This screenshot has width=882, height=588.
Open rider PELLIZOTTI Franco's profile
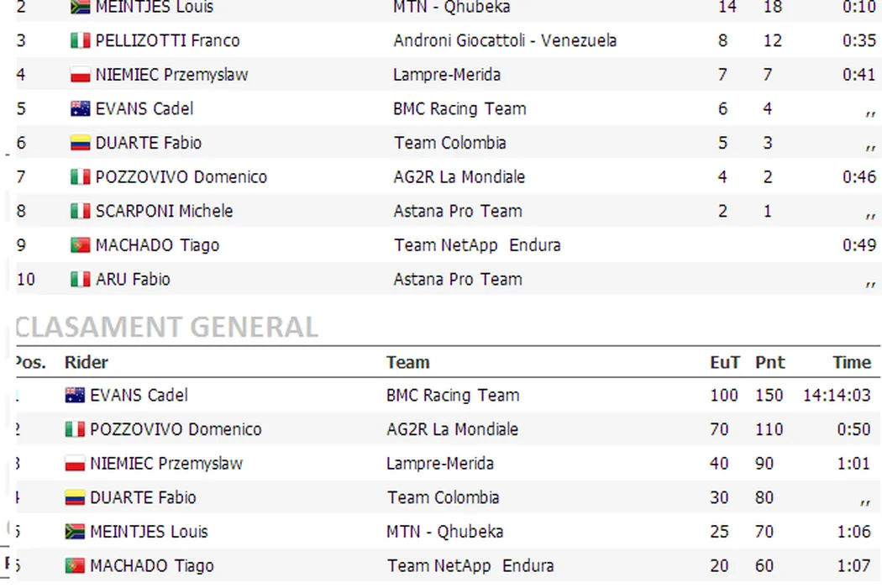167,41
